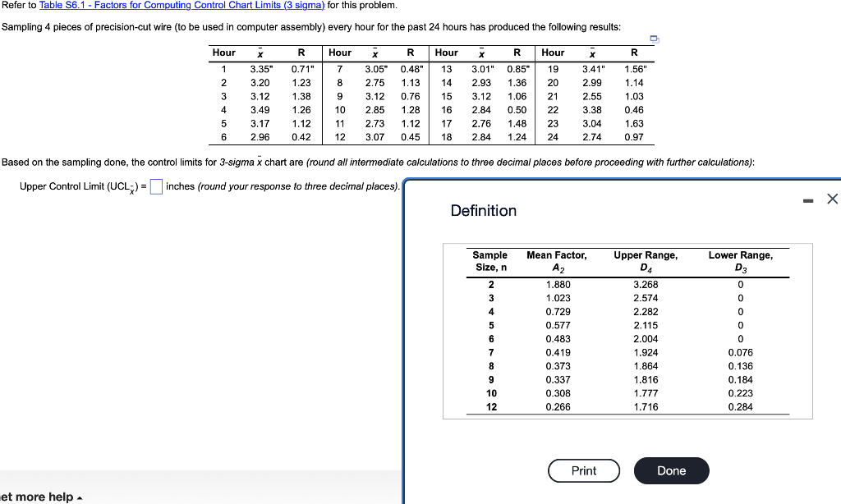Screen dimensions: 841x504
Task: Minimize the Definition dialog
Action: tap(808, 199)
